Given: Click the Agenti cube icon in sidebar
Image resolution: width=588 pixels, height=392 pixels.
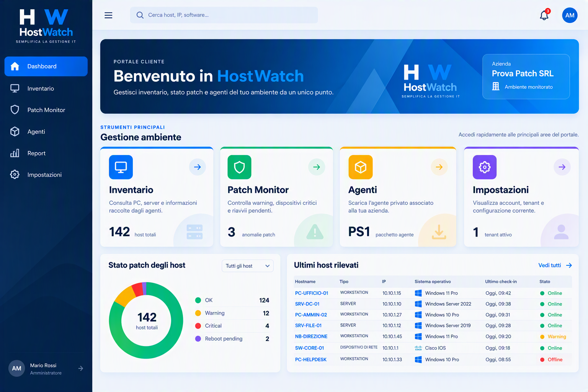Looking at the screenshot, I should pos(15,132).
